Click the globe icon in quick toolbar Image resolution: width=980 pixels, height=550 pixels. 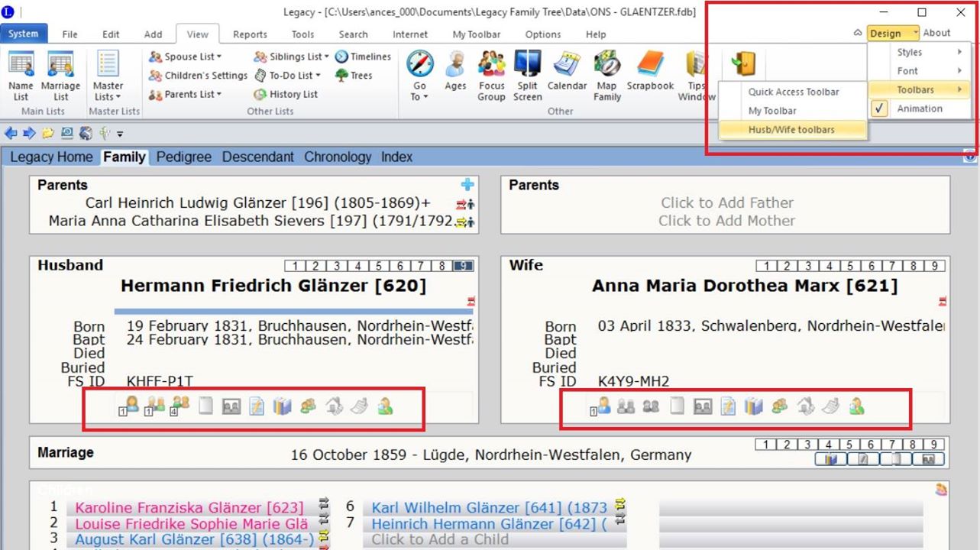pyautogui.click(x=86, y=134)
